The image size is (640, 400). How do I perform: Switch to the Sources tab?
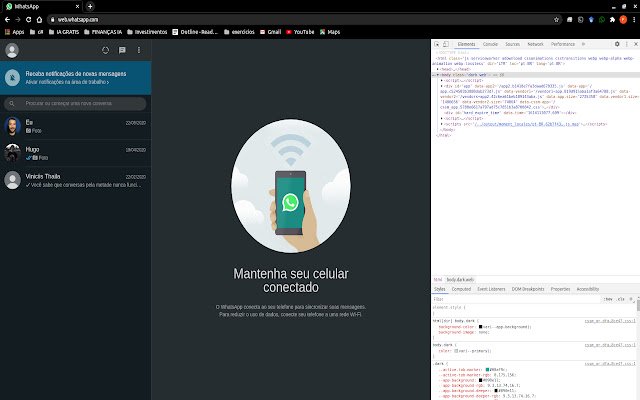[512, 44]
